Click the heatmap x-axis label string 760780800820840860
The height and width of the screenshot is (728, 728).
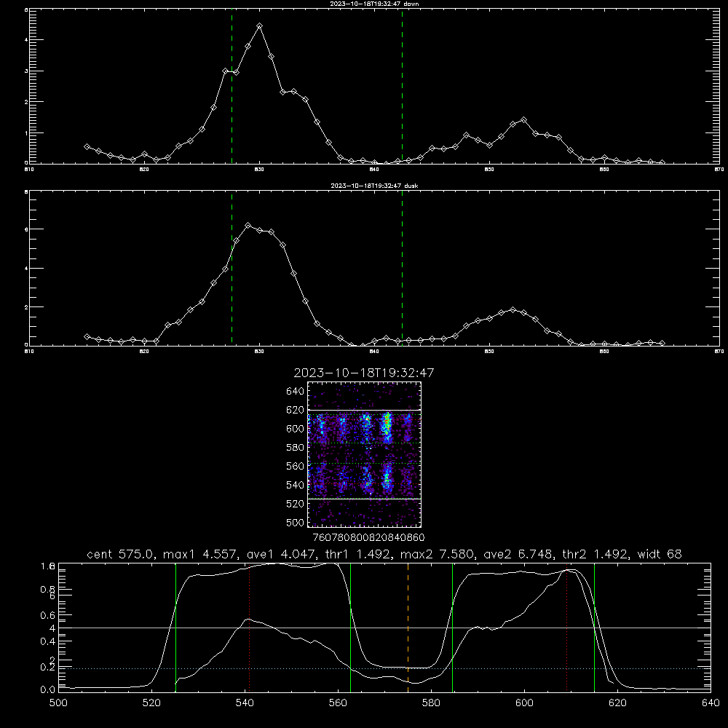coord(368,537)
